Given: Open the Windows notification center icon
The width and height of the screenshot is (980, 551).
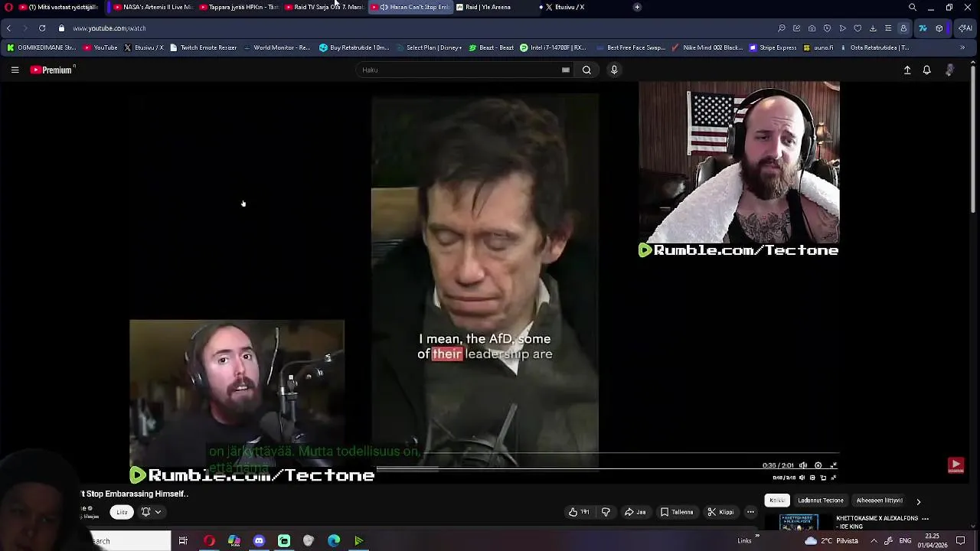Looking at the screenshot, I should (x=961, y=541).
